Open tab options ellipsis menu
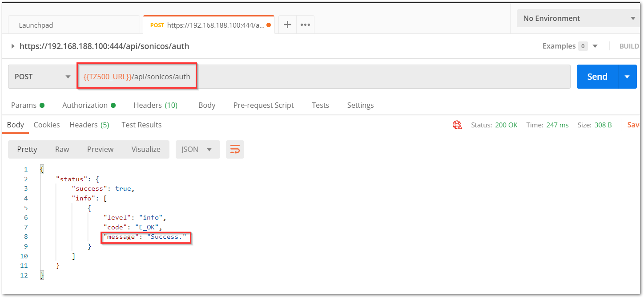Image resolution: width=644 pixels, height=298 pixels. 305,25
